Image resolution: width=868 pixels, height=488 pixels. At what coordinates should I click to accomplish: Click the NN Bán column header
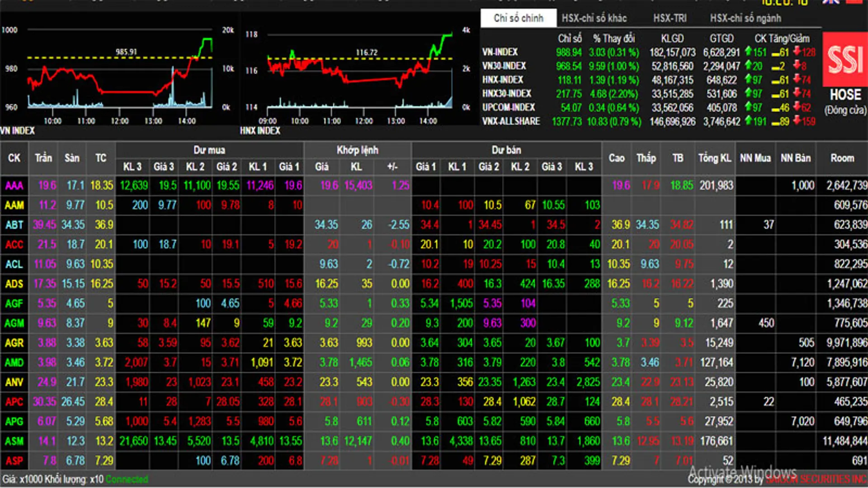tap(796, 158)
